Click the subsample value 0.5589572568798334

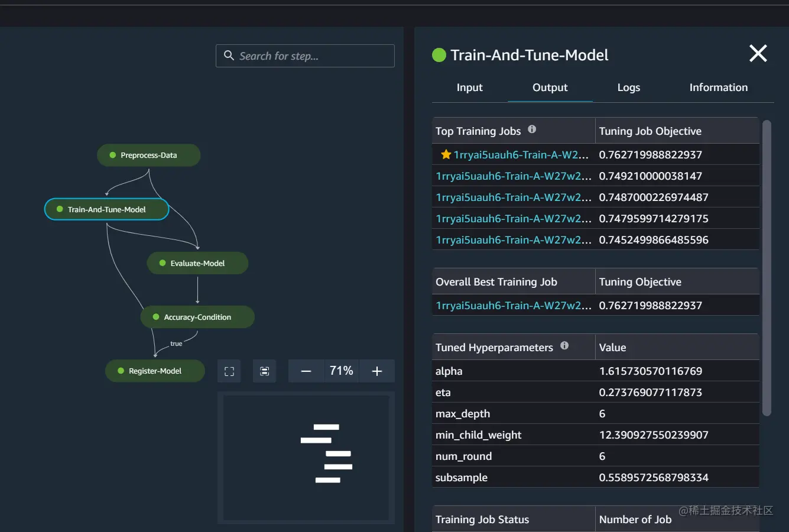(654, 478)
